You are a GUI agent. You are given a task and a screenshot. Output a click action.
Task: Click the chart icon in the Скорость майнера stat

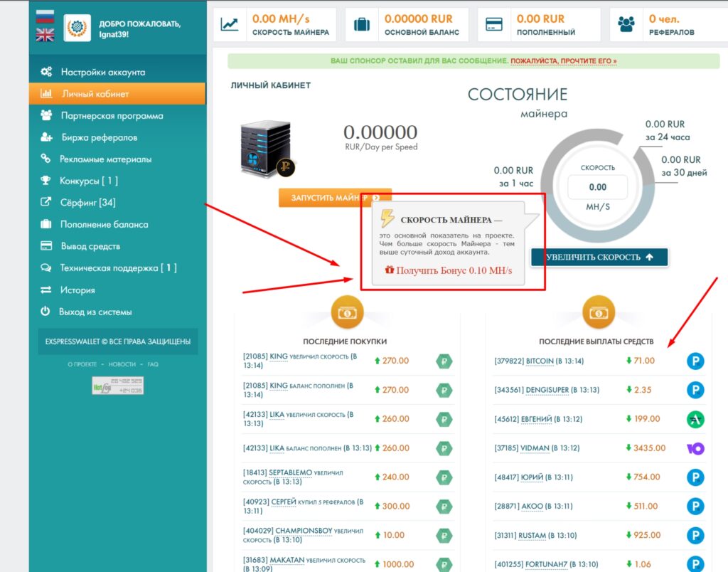pos(230,24)
